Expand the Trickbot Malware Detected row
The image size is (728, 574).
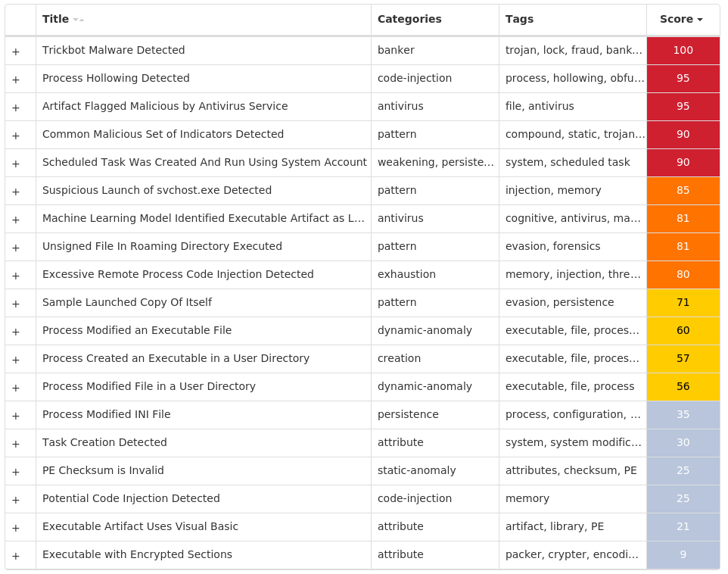click(x=16, y=51)
